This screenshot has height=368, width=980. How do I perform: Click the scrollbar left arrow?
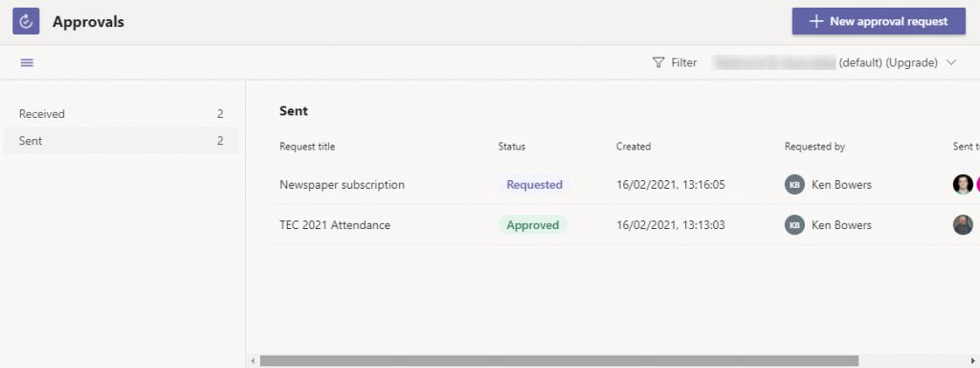click(253, 361)
